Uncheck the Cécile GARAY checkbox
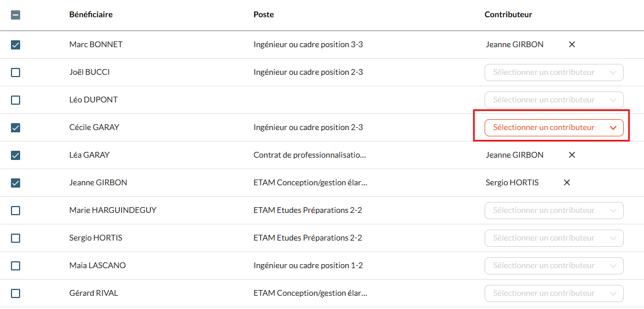 16,128
